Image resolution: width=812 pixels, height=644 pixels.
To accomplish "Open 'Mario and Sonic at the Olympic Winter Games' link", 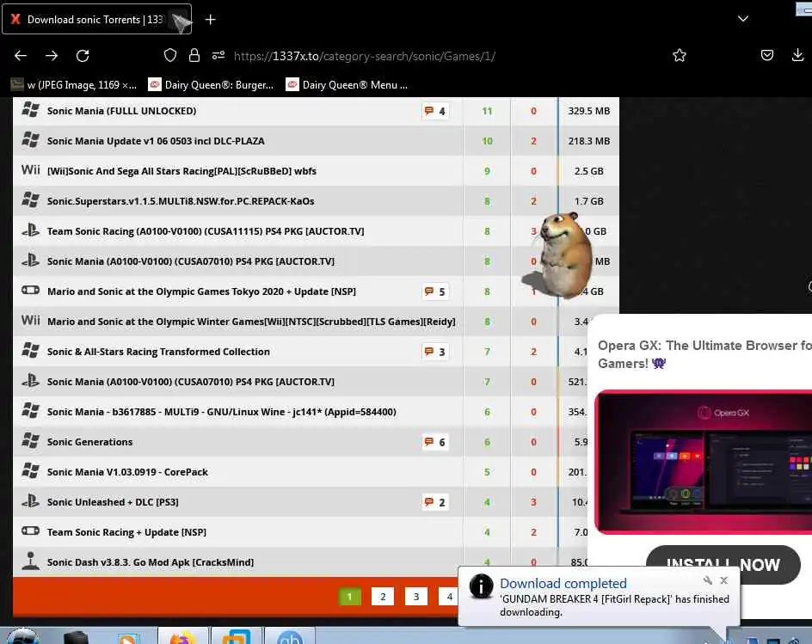I will pyautogui.click(x=252, y=322).
